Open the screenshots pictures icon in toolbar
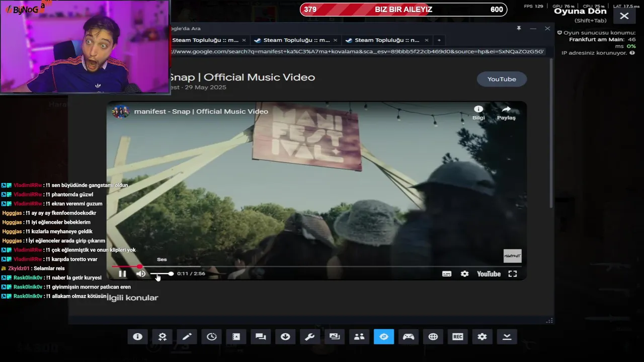The image size is (644, 362). pos(335,337)
